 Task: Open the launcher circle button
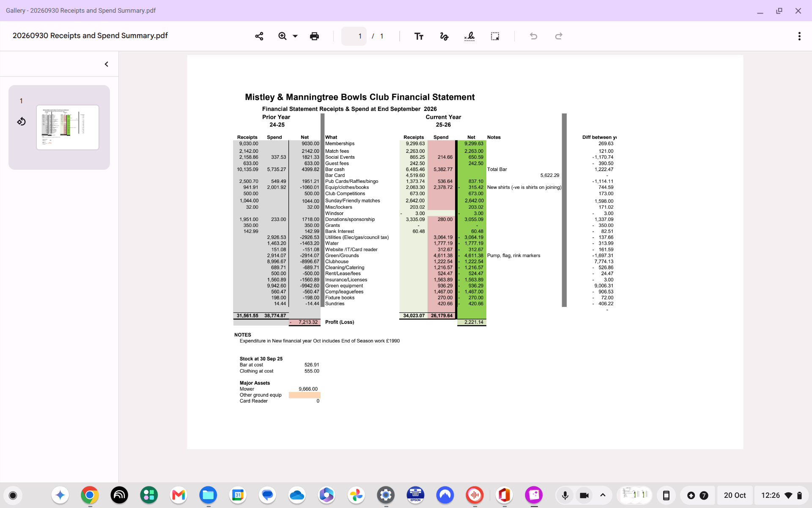13,495
